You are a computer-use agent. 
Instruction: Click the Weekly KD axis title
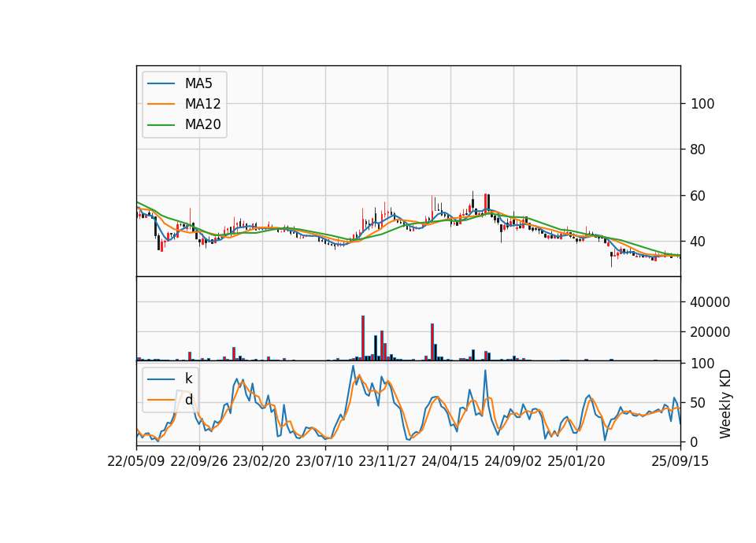coord(725,404)
